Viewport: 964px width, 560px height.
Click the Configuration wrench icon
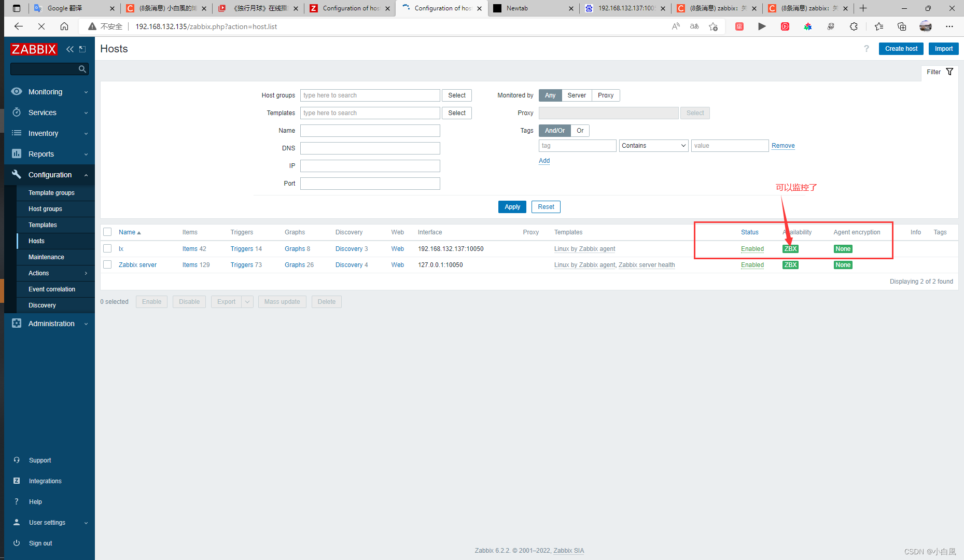click(x=17, y=174)
